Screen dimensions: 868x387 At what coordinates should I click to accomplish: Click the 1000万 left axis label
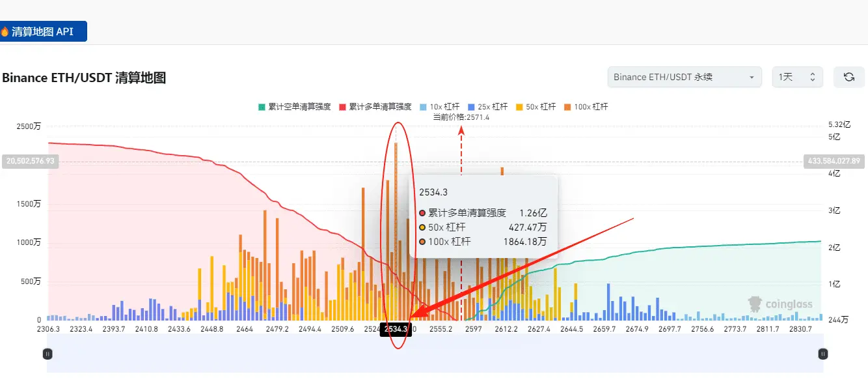pos(28,242)
